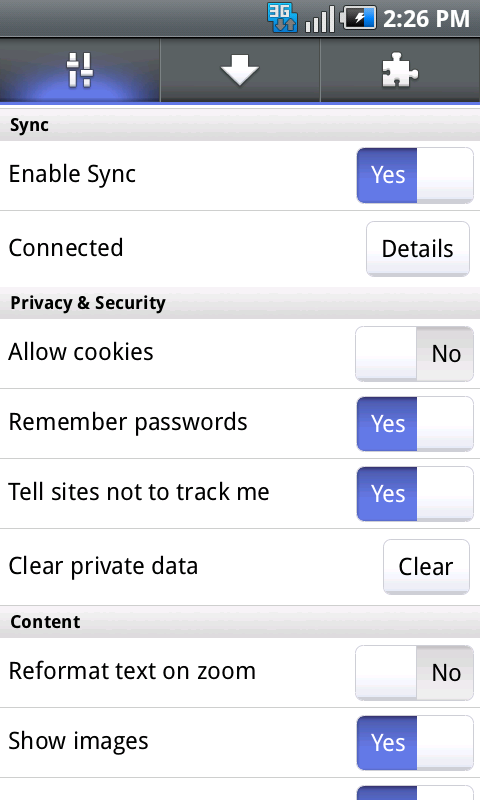
Task: Toggle Tell sites not to track me
Action: [415, 493]
